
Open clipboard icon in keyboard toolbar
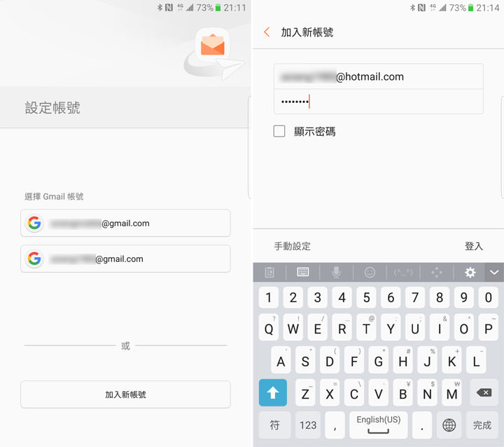269,272
